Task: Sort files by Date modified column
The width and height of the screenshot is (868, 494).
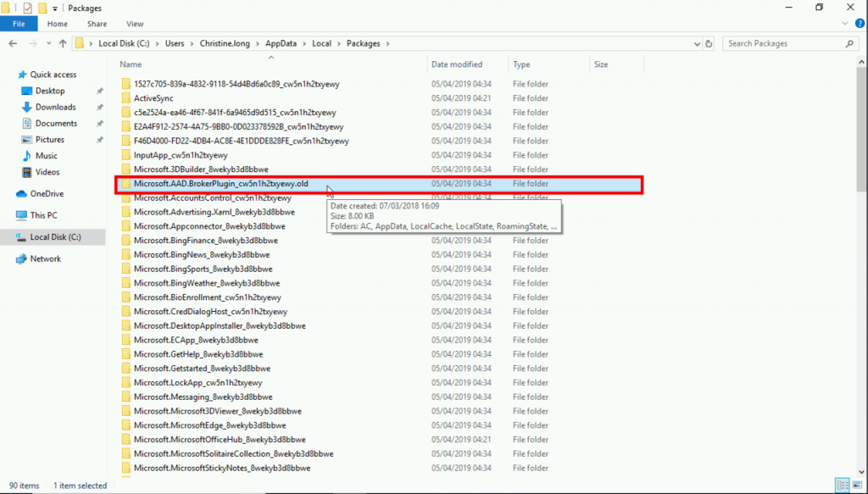Action: [x=457, y=64]
